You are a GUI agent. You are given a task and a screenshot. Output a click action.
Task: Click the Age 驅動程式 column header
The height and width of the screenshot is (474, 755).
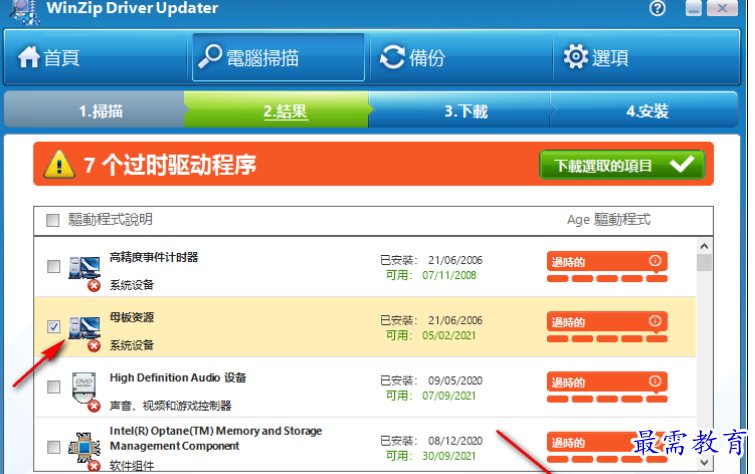click(x=609, y=220)
